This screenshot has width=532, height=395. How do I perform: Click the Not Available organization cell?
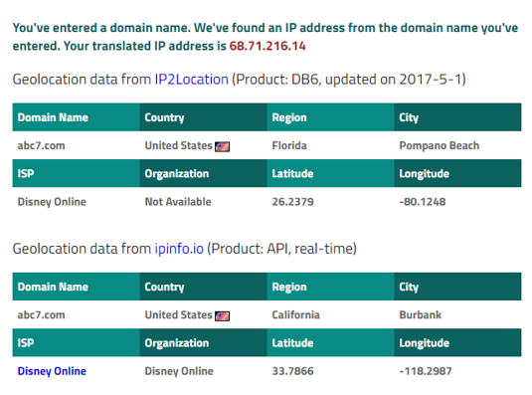coord(178,202)
